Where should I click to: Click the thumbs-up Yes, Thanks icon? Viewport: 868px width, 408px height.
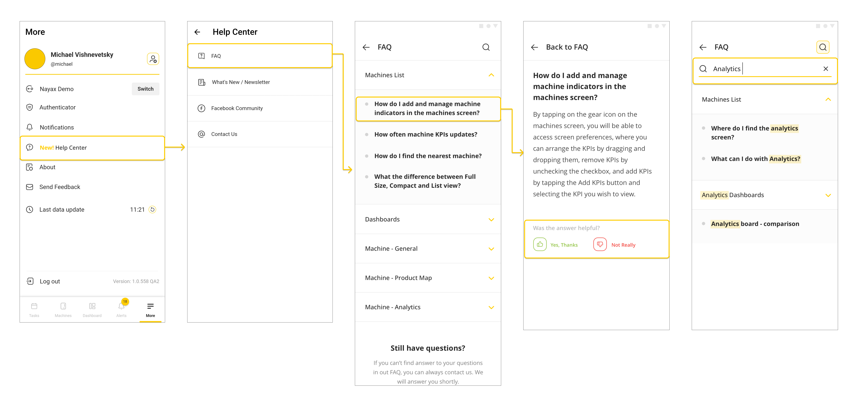pyautogui.click(x=540, y=244)
